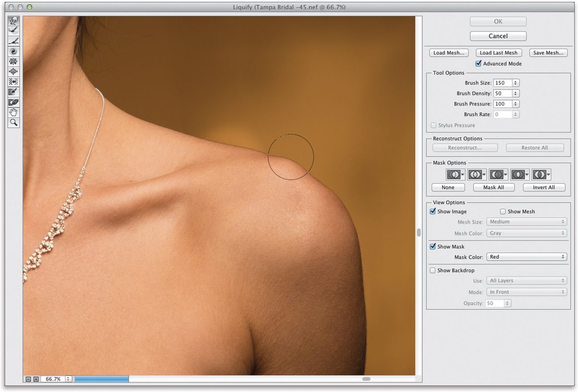Click the zoom in plus button

tap(36, 379)
